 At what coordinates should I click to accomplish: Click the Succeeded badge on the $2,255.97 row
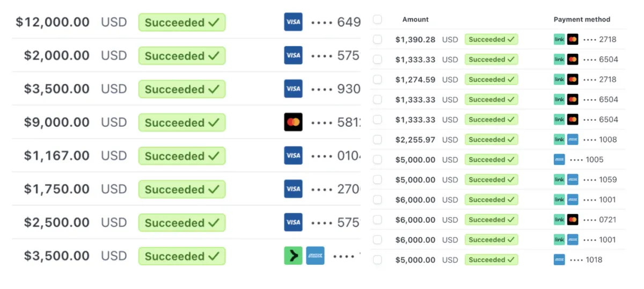tap(491, 140)
